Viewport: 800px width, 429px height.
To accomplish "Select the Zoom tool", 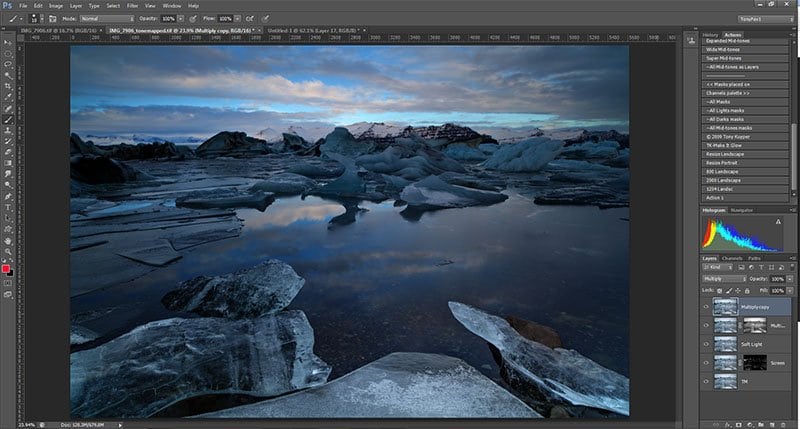I will tap(8, 251).
